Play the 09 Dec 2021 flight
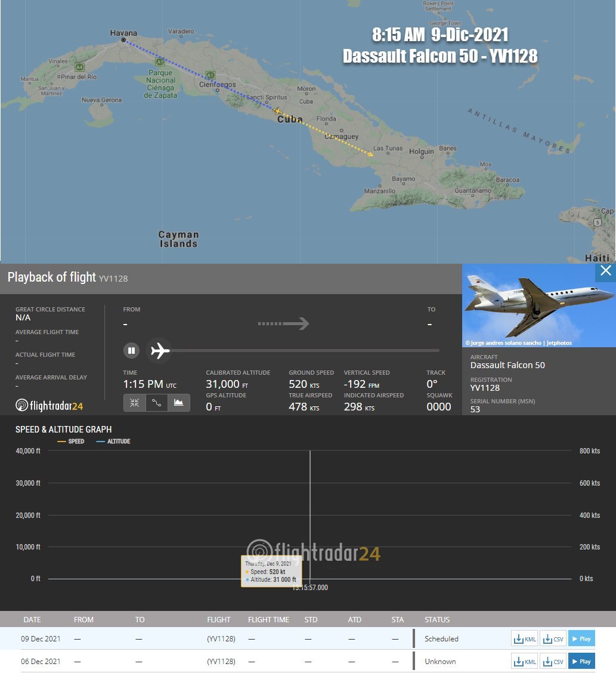 (581, 638)
